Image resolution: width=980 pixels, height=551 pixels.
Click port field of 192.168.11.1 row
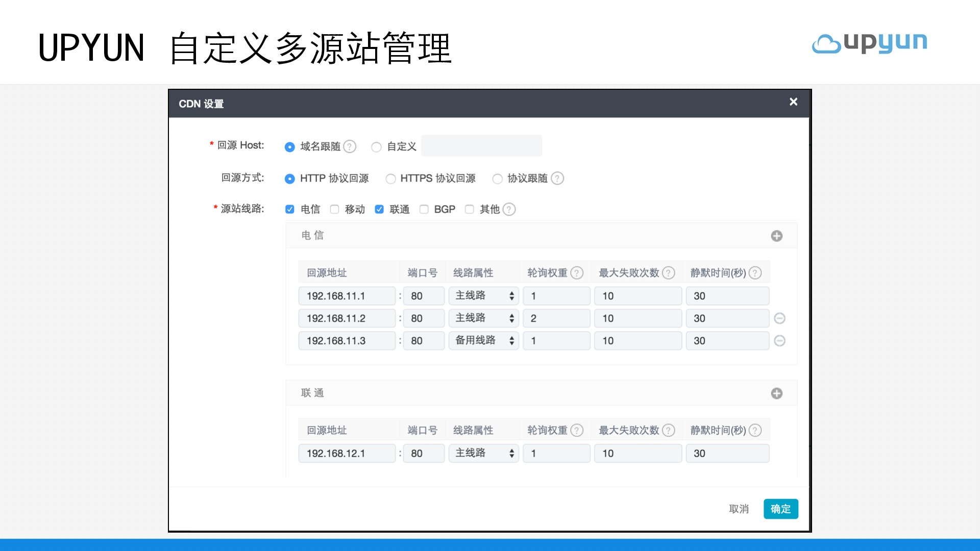(x=424, y=296)
